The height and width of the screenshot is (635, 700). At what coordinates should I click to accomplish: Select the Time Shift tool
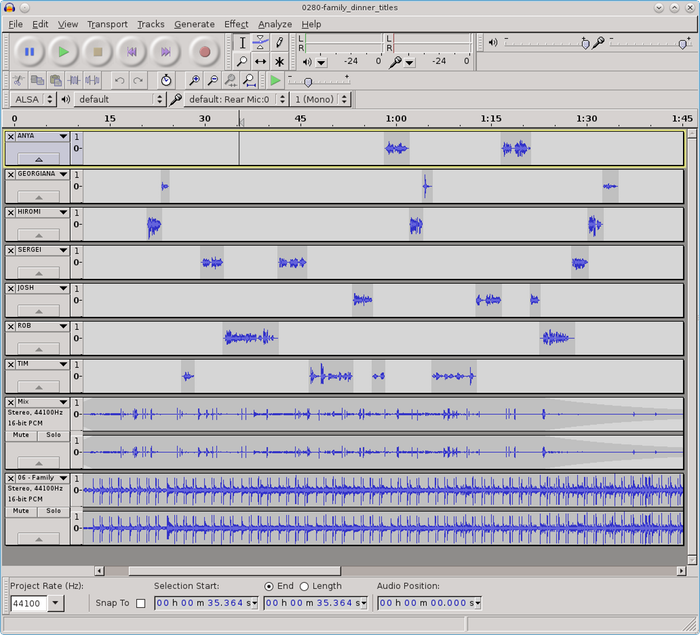coord(260,61)
